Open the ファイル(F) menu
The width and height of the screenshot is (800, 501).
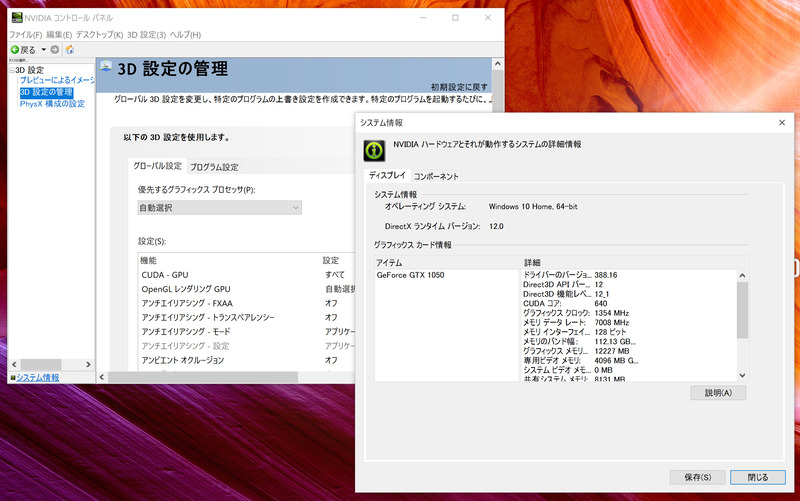26,35
